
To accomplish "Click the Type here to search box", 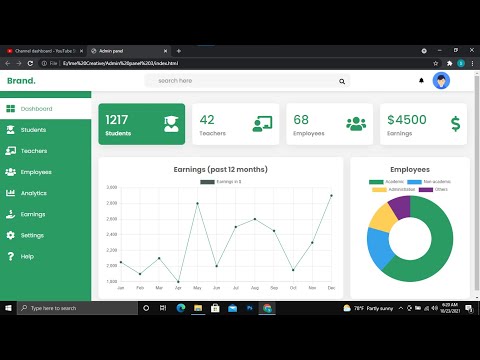I will pyautogui.click(x=77, y=308).
